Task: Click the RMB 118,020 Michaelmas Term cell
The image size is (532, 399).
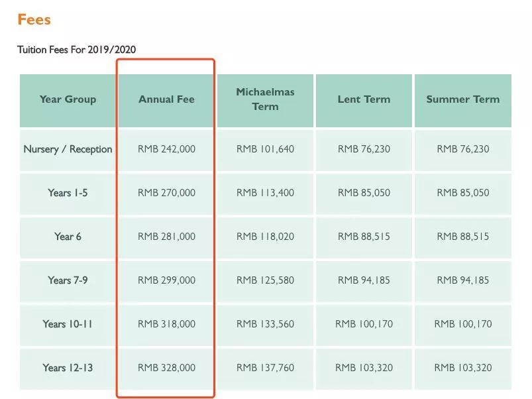Action: point(265,237)
